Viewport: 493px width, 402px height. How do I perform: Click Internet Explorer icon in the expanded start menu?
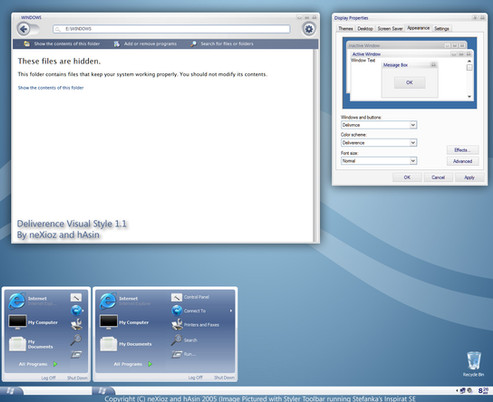(x=108, y=301)
